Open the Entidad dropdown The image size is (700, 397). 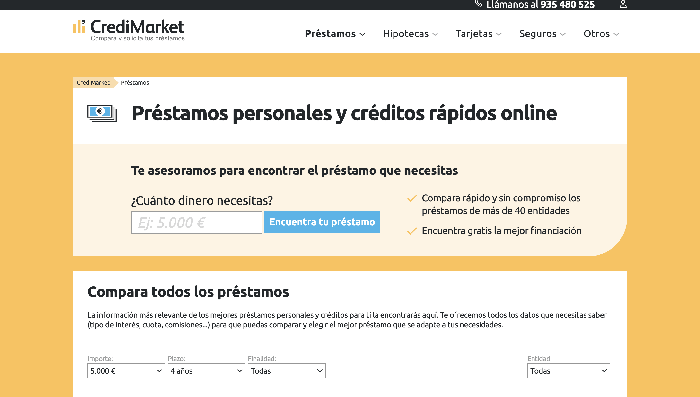coord(568,371)
